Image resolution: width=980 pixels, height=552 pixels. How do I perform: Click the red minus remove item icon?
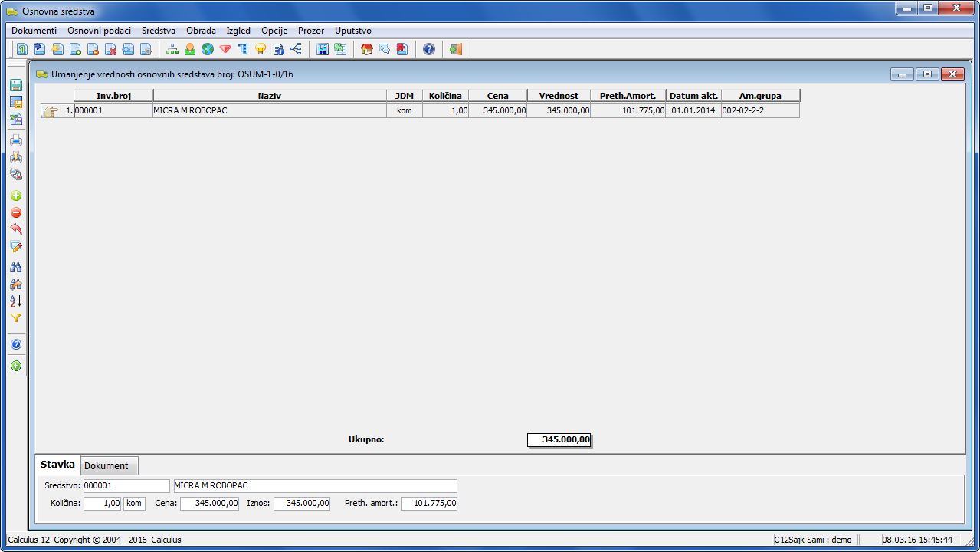[x=16, y=213]
